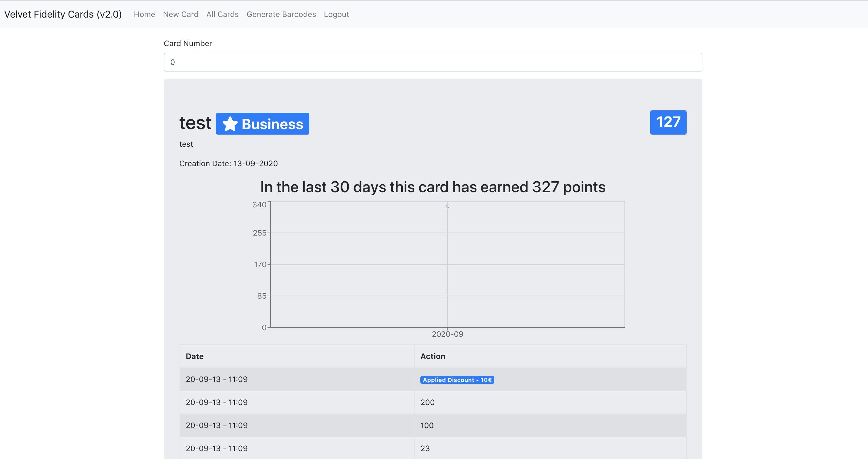Click the 30 days points heading
The image size is (868, 459).
433,187
